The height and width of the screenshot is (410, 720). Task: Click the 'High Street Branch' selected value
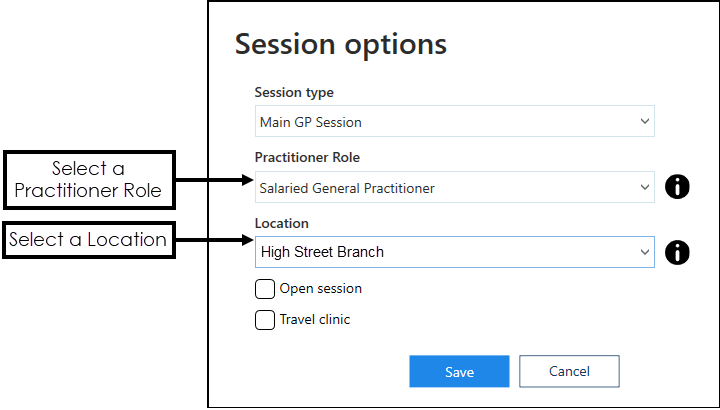322,252
